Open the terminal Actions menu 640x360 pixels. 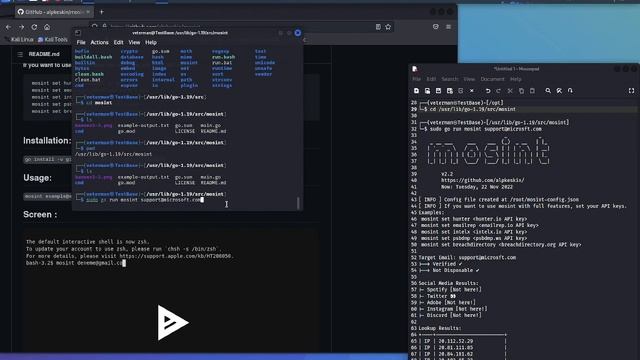tap(99, 42)
